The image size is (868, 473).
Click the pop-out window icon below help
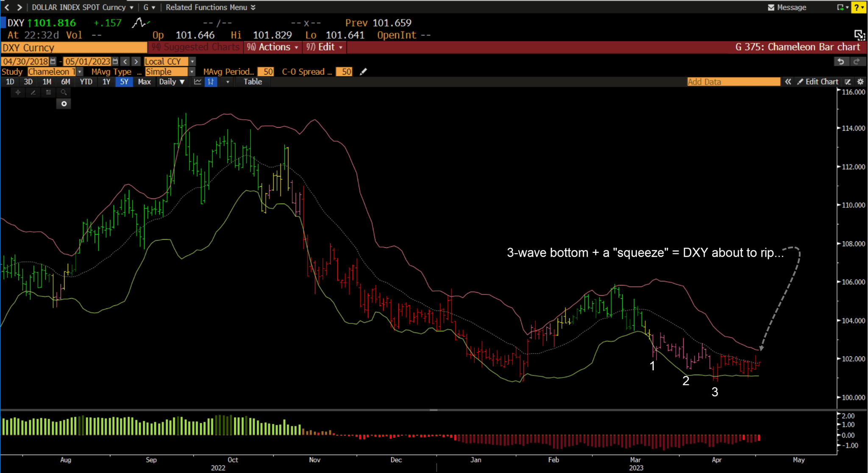coord(859,35)
